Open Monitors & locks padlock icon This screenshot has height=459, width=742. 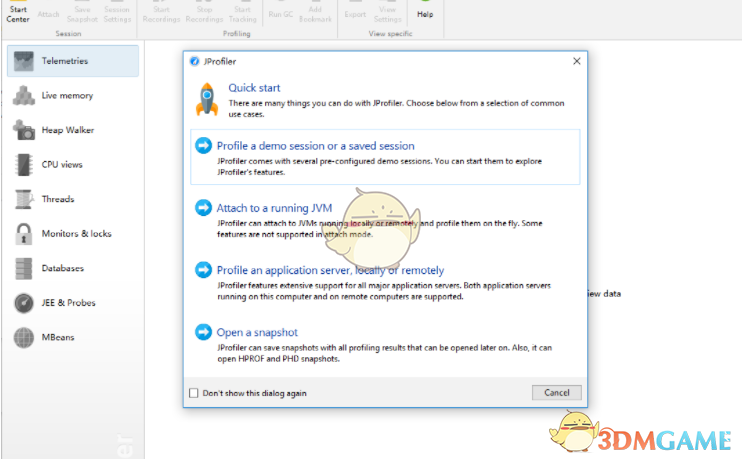tap(24, 234)
